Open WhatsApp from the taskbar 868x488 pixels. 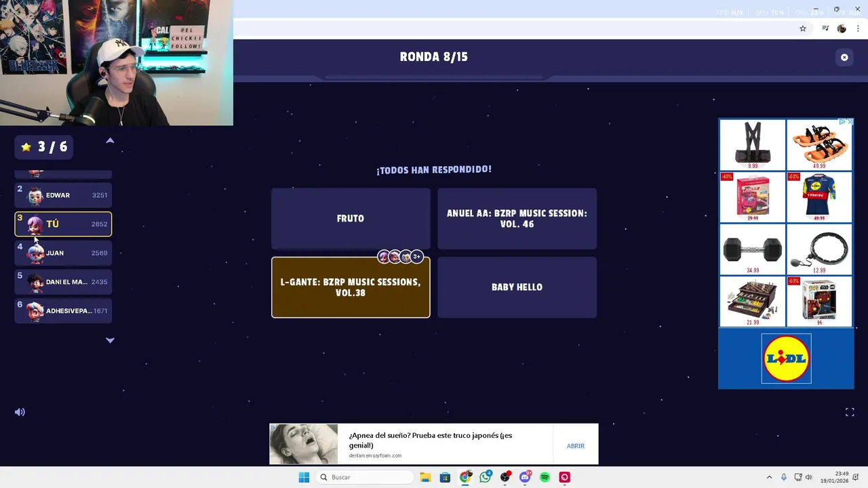click(x=485, y=477)
